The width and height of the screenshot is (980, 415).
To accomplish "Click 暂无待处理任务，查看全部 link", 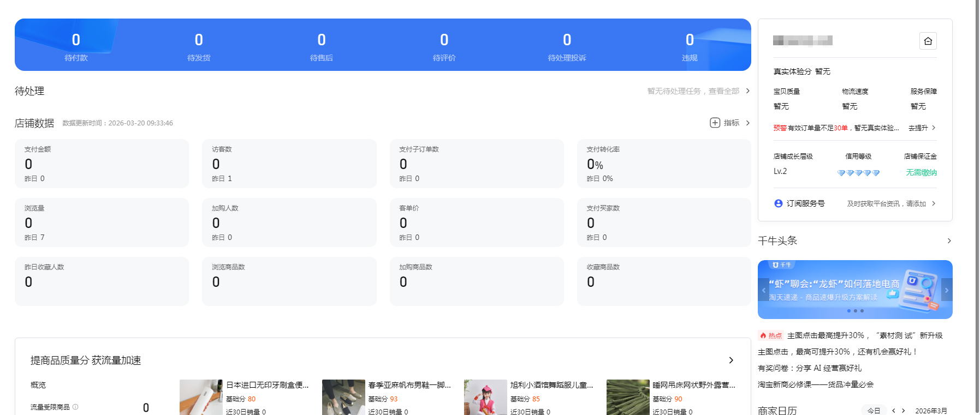I will [x=693, y=91].
